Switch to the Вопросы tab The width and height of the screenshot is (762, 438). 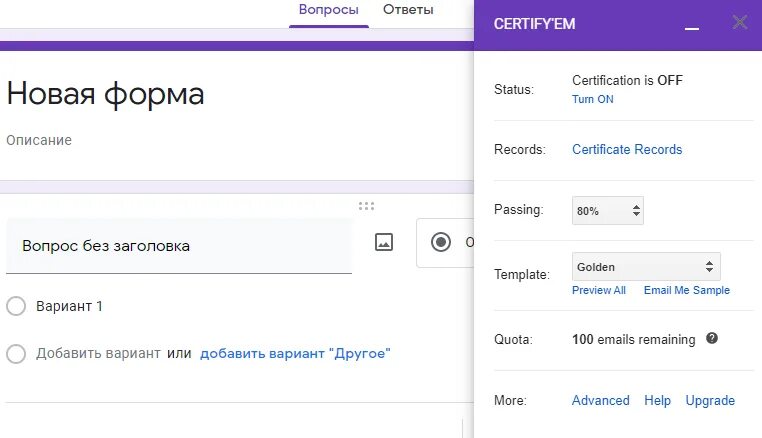pyautogui.click(x=328, y=10)
